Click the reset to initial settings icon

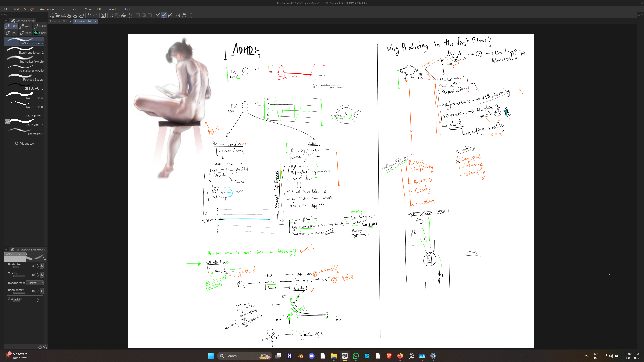[x=40, y=347]
